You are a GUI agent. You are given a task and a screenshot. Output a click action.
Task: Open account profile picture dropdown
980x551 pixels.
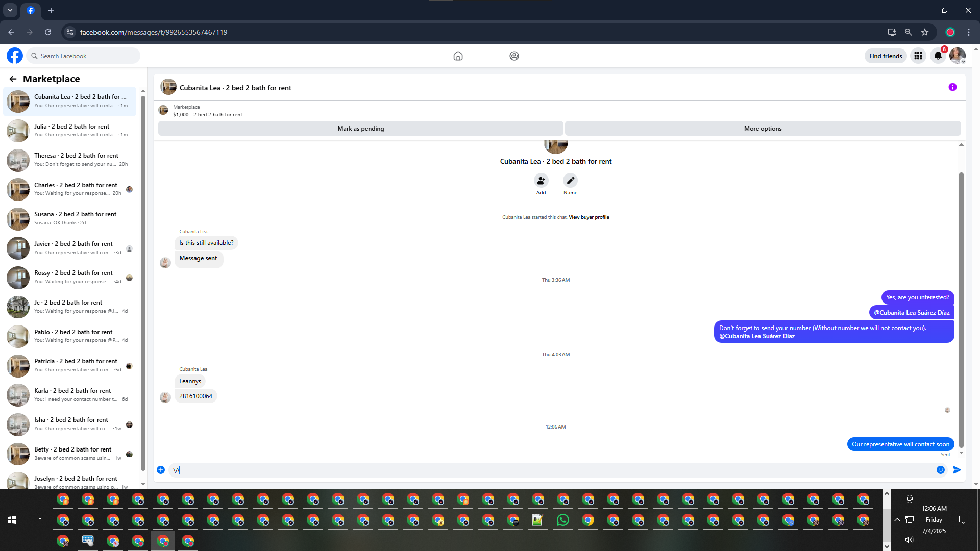click(957, 56)
